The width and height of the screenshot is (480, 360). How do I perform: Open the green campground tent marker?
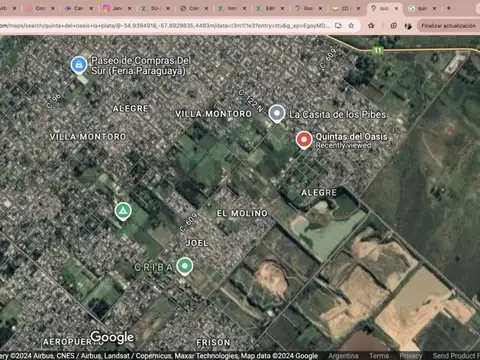point(123,211)
